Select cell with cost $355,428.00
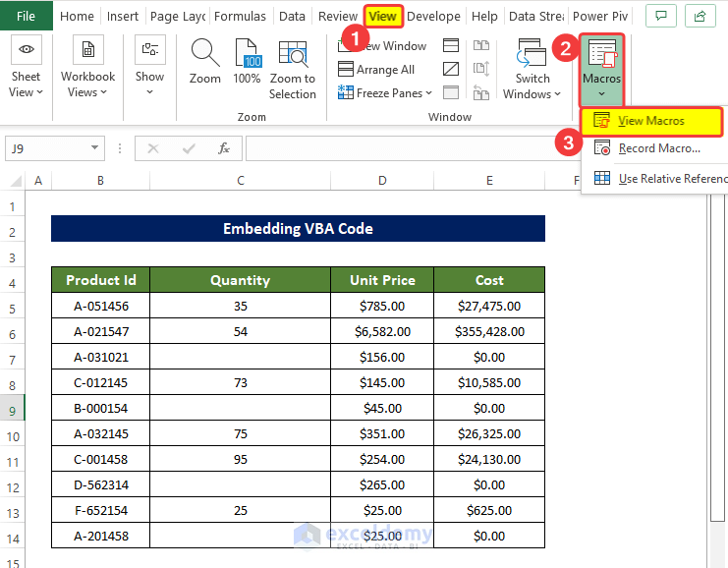 pyautogui.click(x=489, y=331)
